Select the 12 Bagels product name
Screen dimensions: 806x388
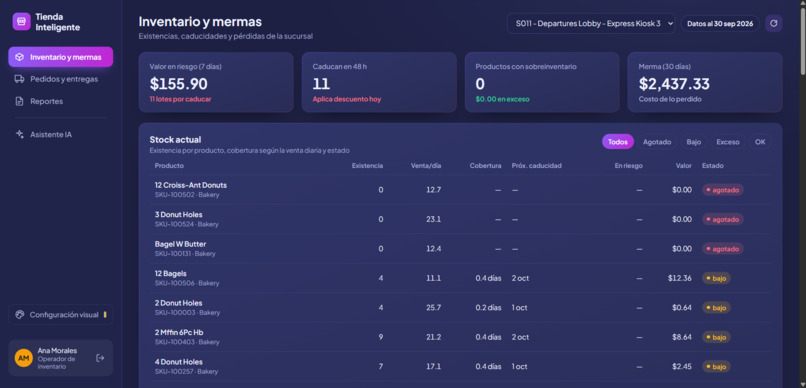pos(171,273)
